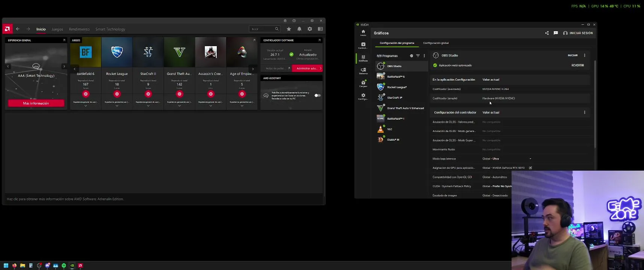Click AMD bug report icon
The height and width of the screenshot is (270, 644).
coord(285,21)
